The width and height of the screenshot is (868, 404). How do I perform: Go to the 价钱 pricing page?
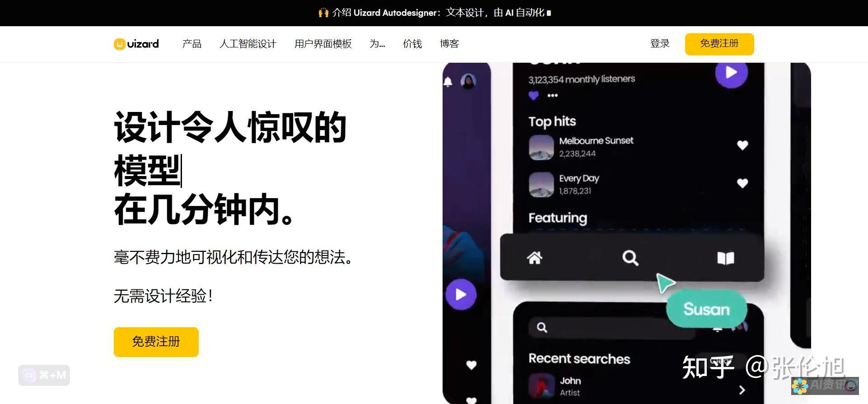tap(412, 44)
